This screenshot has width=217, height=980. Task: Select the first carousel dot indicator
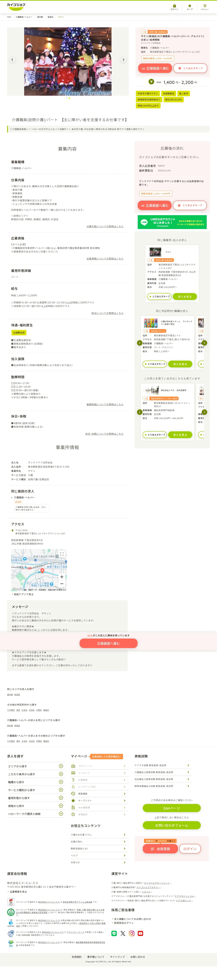coord(67,98)
